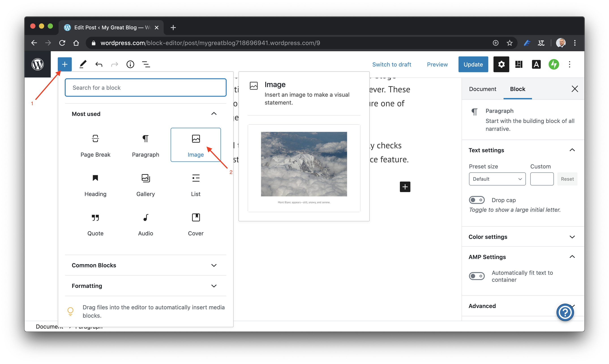
Task: Open the block navigation list icon
Action: (x=146, y=64)
